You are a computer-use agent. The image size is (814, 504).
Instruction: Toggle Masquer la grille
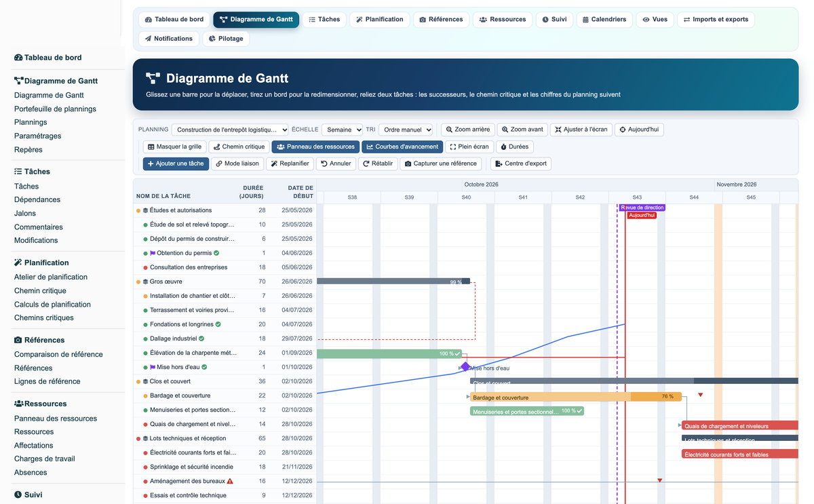pos(174,147)
